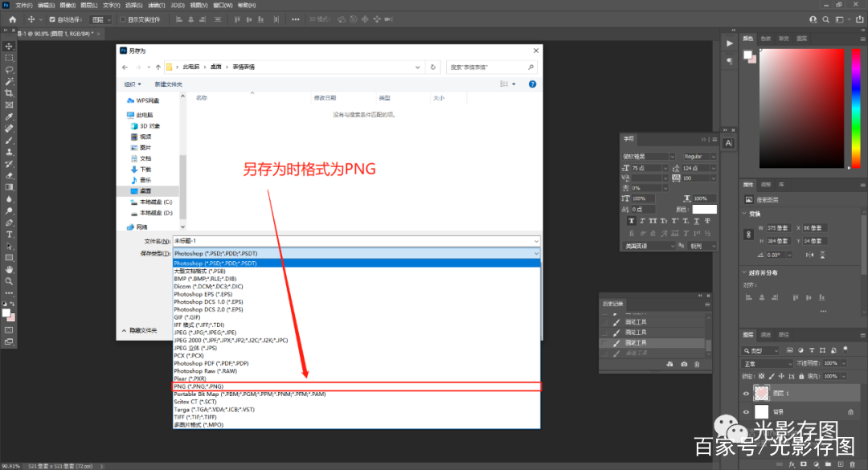This screenshot has width=868, height=470.
Task: Create snapshot camera icon in History panel
Action: 684,364
